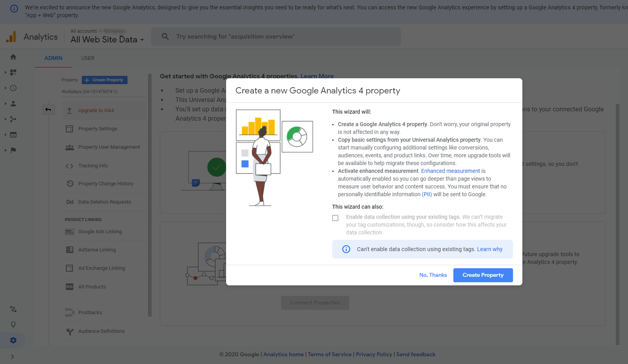
Task: Click the Conversions flag icon in sidebar
Action: (13, 150)
